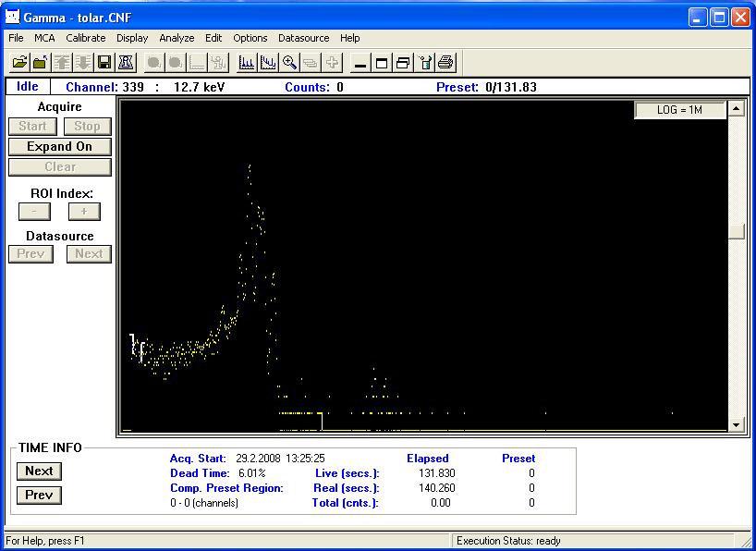This screenshot has width=756, height=551.
Task: Click the grayed-out adjust figure icon
Action: coord(218,63)
